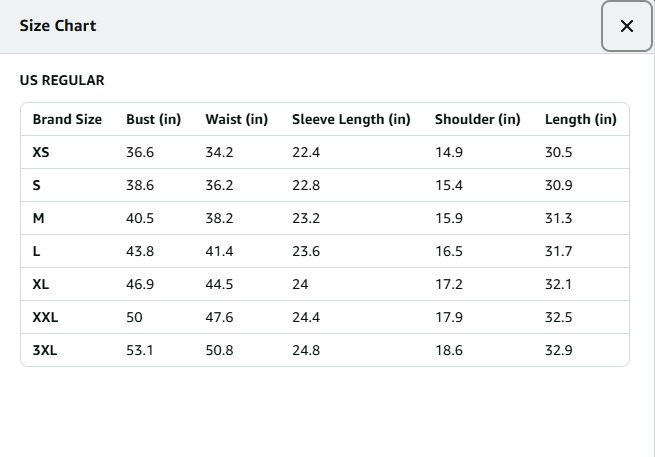Select the L size row label

pos(37,251)
